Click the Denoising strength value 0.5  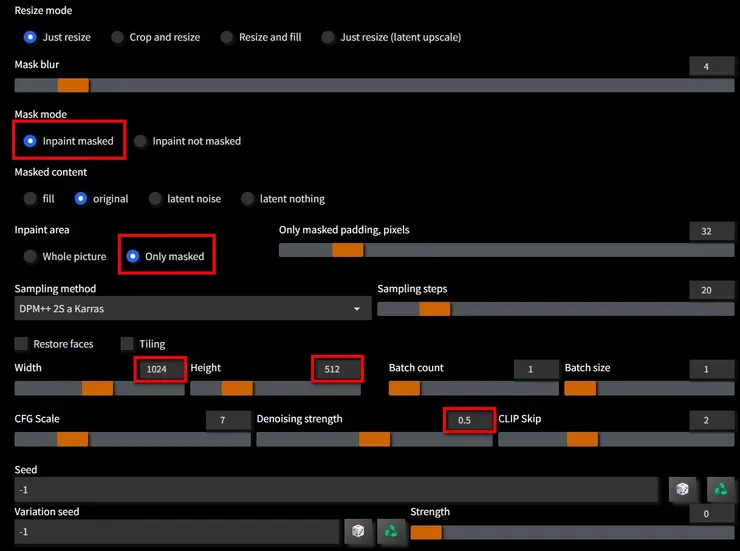(x=470, y=420)
